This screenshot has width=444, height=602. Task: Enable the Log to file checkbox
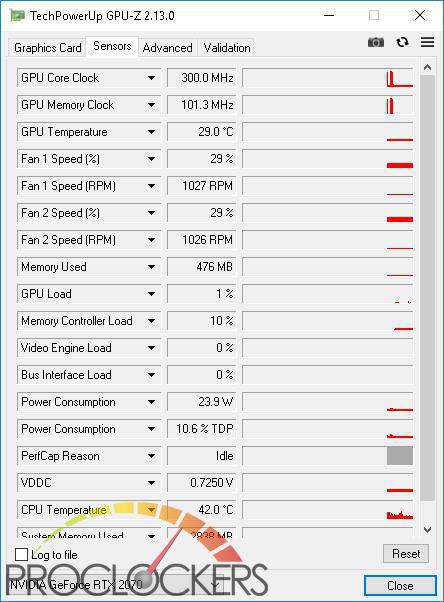(22, 554)
